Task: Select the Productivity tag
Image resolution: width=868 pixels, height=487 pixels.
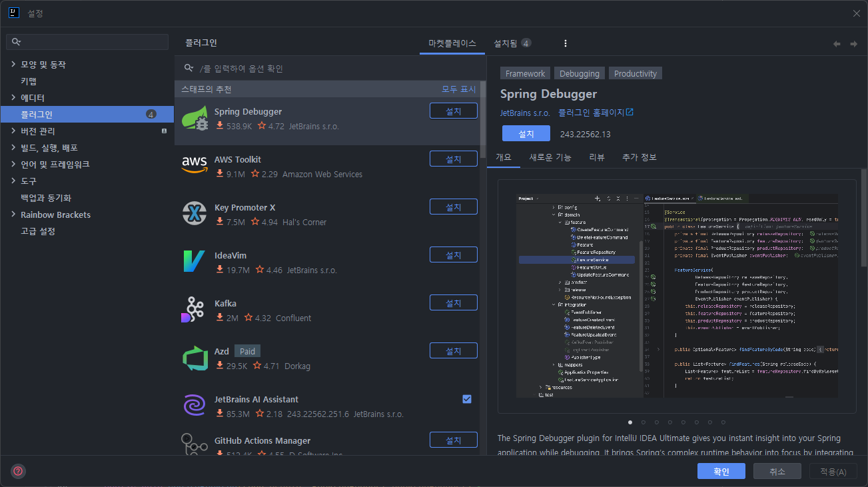Action: [636, 73]
